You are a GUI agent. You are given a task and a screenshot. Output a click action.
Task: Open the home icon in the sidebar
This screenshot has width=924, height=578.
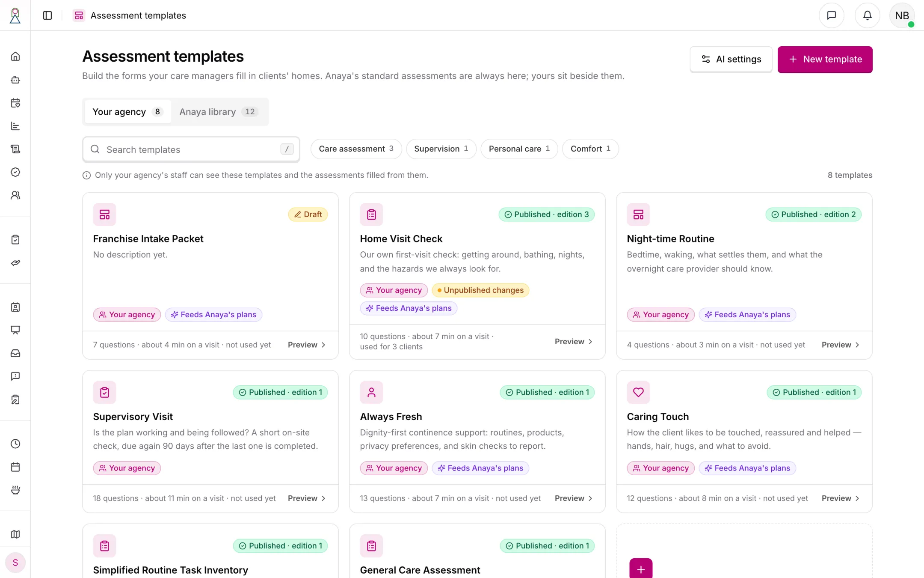tap(15, 57)
